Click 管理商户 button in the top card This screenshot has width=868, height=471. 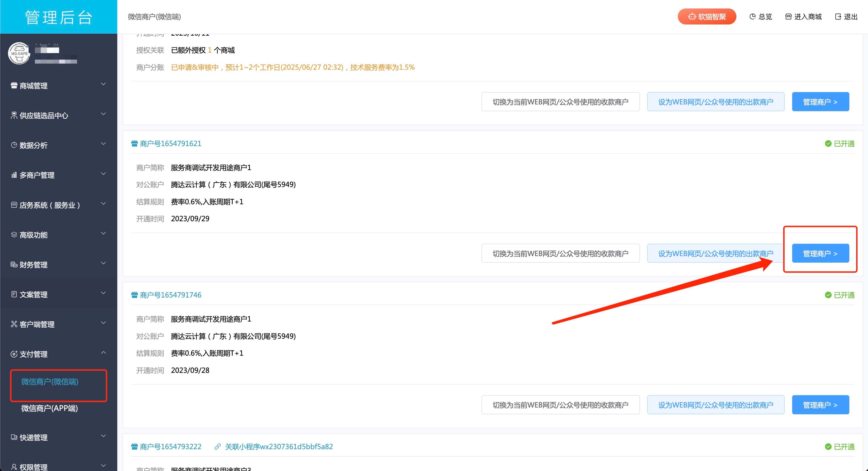821,102
